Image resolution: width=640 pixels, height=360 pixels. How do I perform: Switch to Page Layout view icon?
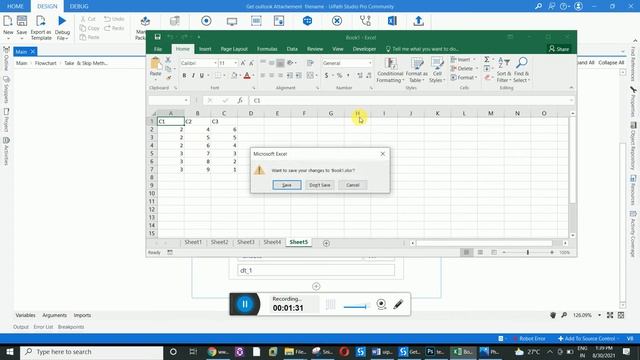tap(480, 253)
